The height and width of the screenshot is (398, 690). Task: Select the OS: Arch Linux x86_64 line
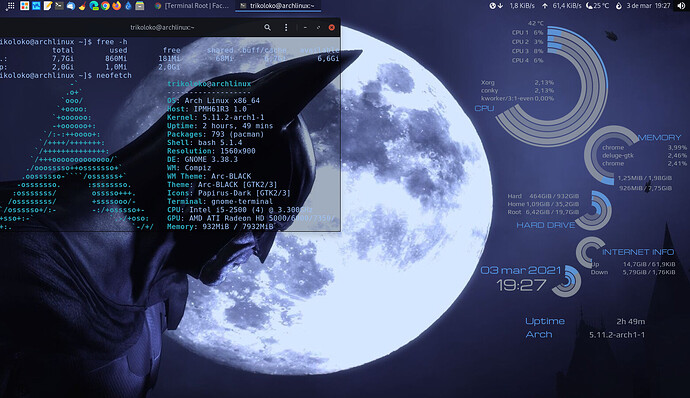[213, 101]
